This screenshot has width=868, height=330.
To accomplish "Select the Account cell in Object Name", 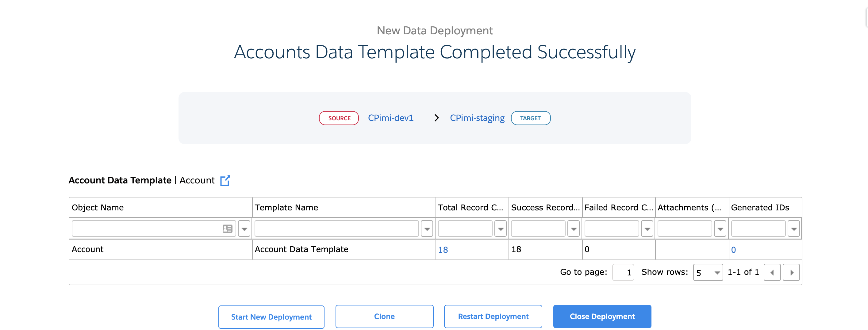I will [x=161, y=249].
